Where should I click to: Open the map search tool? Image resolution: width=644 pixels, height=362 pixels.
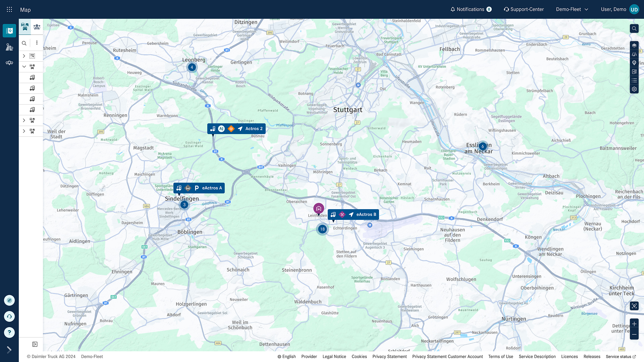coord(634,28)
